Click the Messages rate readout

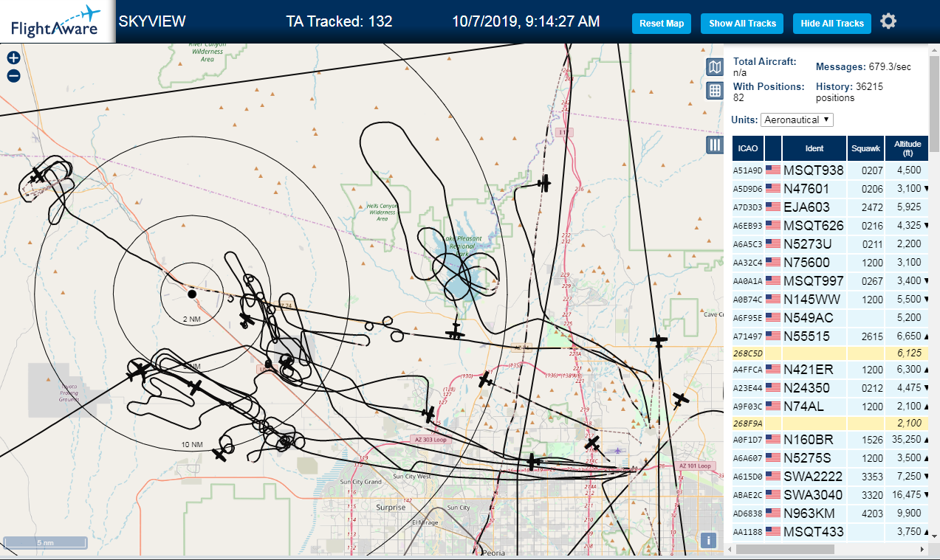click(863, 66)
